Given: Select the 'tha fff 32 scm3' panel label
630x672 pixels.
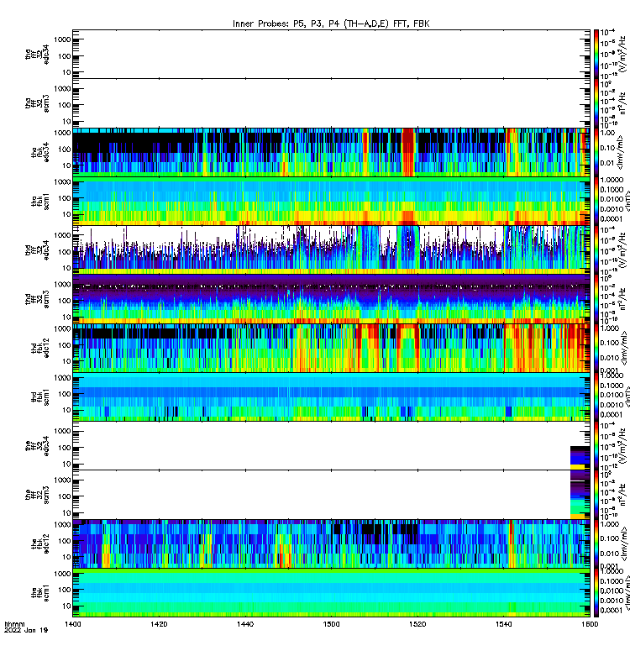Looking at the screenshot, I should (37, 103).
